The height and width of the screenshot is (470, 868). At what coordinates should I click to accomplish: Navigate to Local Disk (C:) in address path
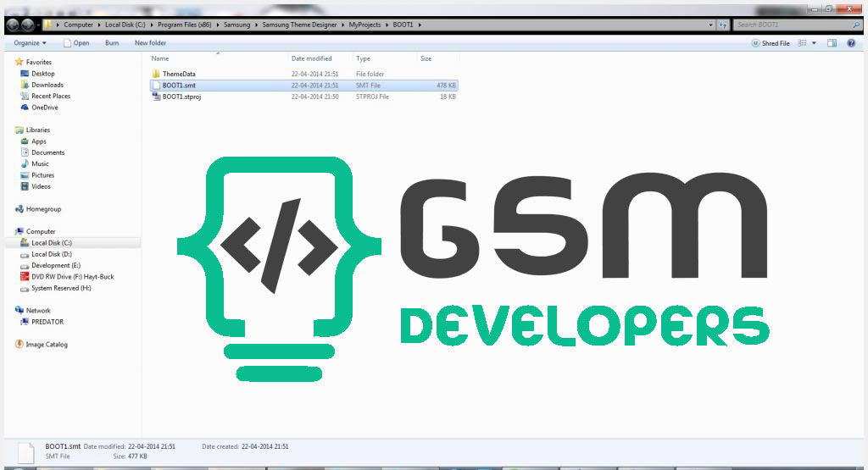pos(125,25)
